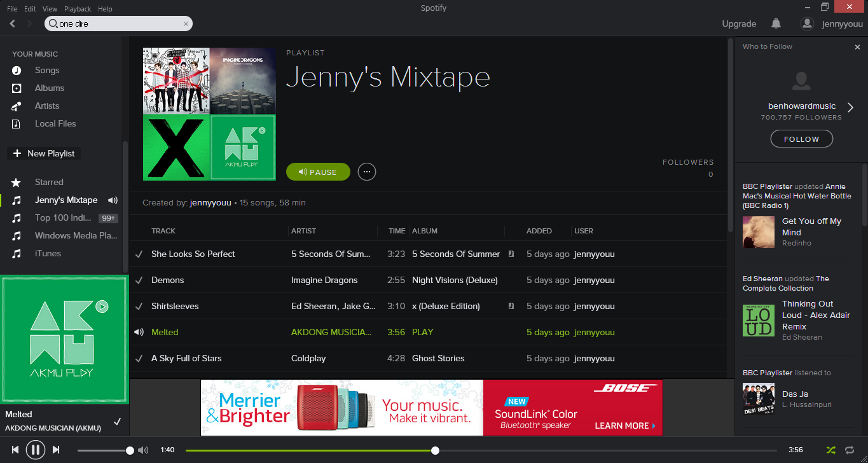Go to the previous track

click(x=15, y=450)
